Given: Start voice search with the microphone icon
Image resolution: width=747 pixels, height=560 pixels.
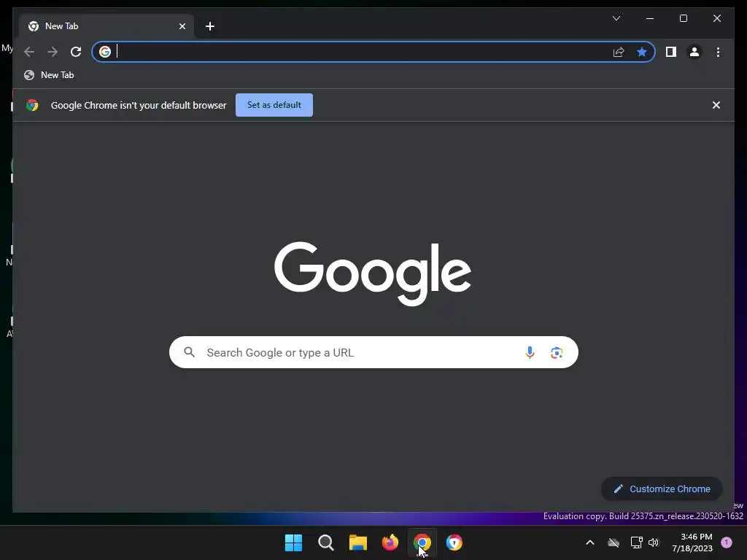Looking at the screenshot, I should [x=530, y=352].
